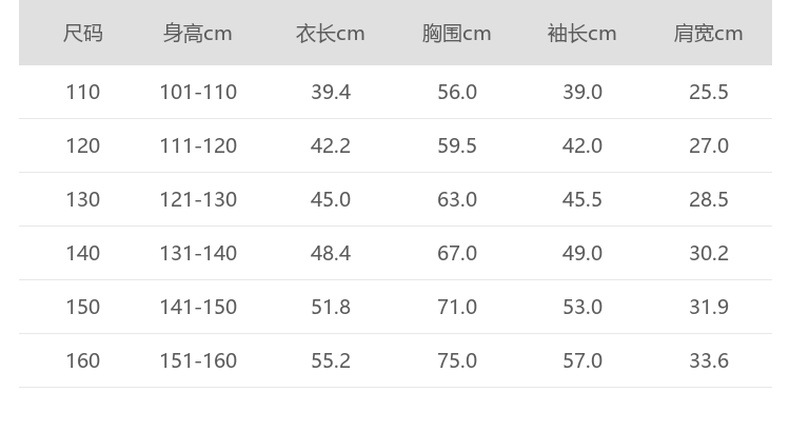Select the 30.2 shoulder width cell
The image size is (790, 431).
708,253
